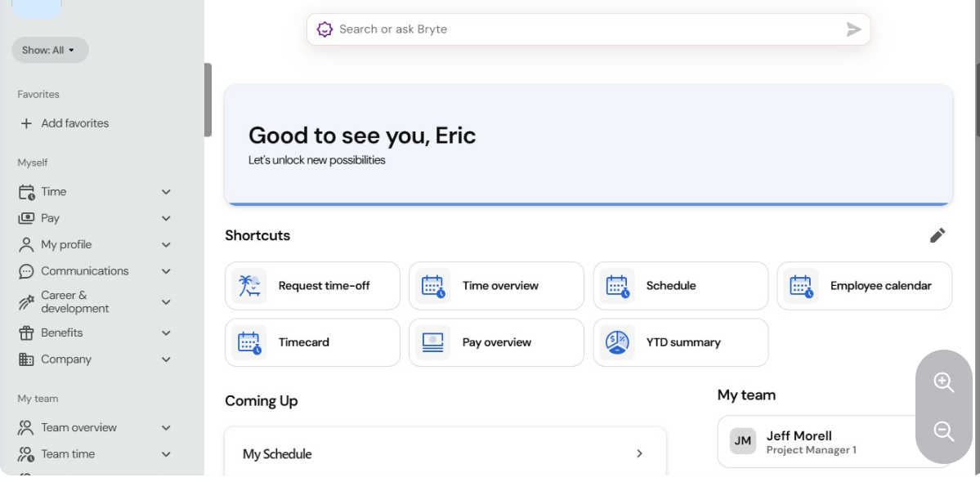Viewport: 980px width, 482px height.
Task: Click the sidebar vertical scrollbar handle
Action: [208, 100]
